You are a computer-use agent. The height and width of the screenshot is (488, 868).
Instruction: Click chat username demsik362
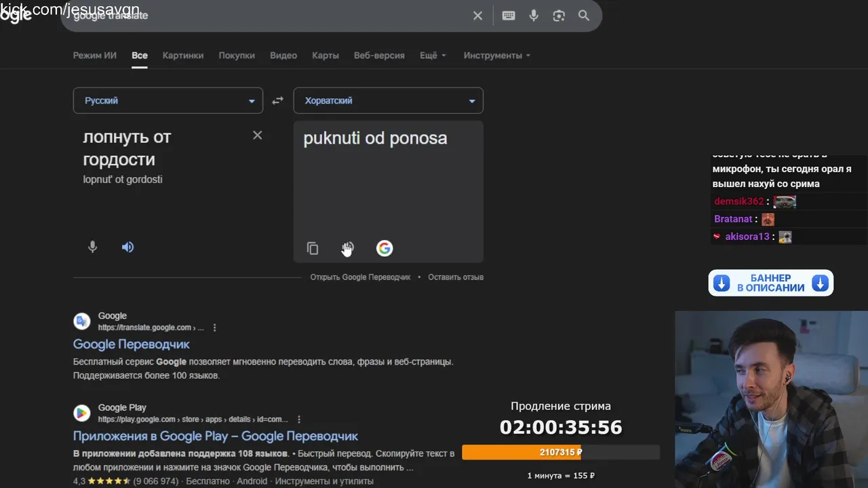[738, 201]
